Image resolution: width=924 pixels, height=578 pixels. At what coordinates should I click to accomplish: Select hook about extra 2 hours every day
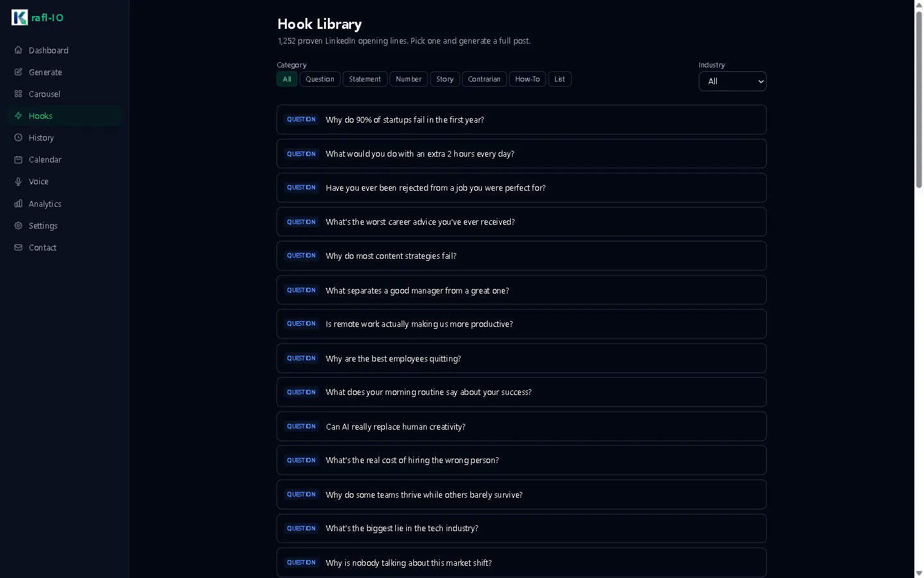point(522,153)
